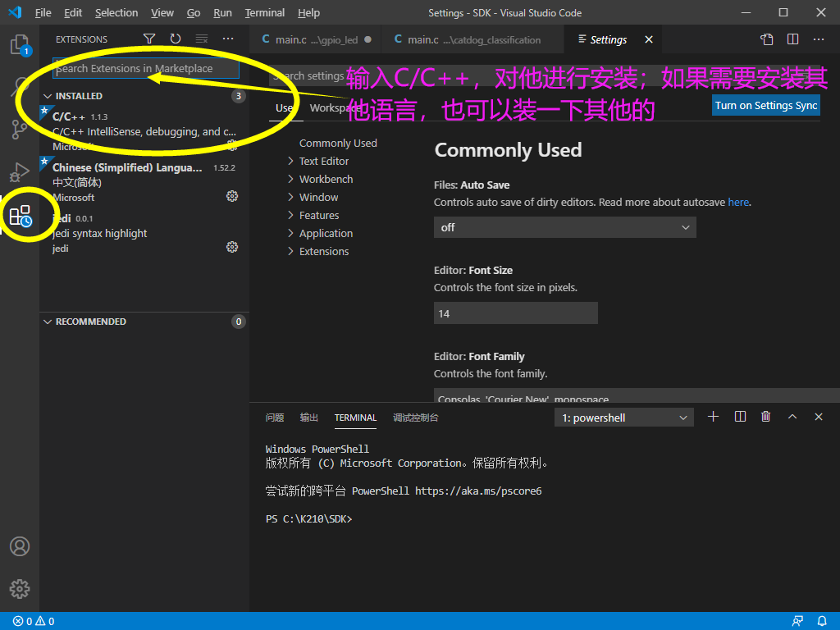The height and width of the screenshot is (630, 840).
Task: Click the Visual Studio Code logo icon
Action: pos(15,12)
